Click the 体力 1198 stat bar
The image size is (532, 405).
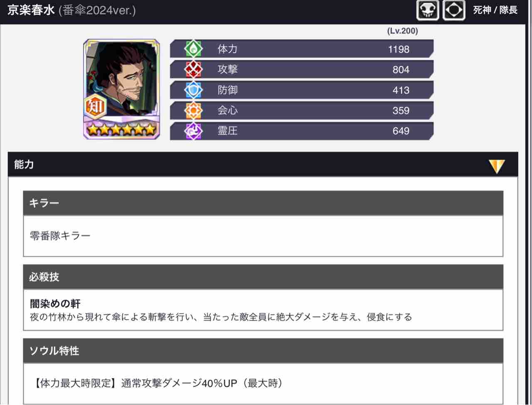pyautogui.click(x=302, y=49)
